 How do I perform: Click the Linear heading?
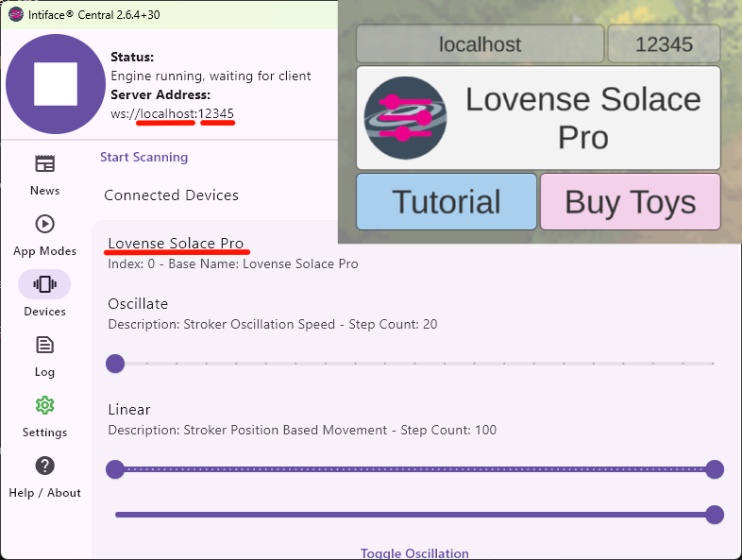click(129, 410)
